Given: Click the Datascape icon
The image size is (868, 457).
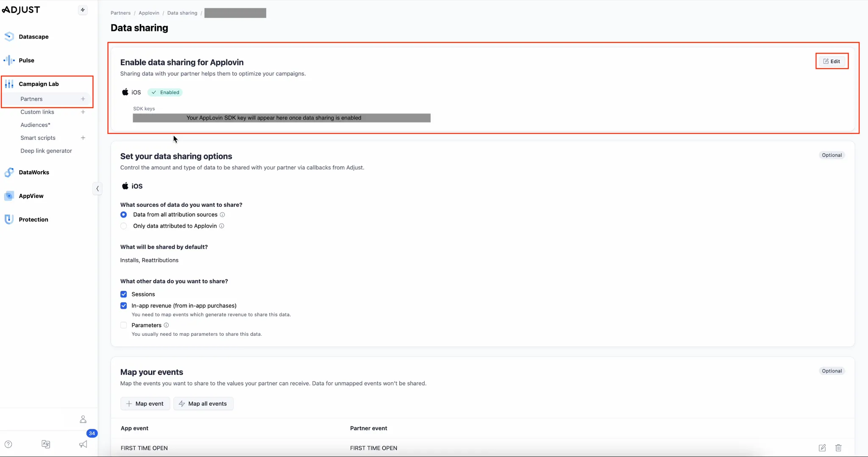Looking at the screenshot, I should (9, 37).
